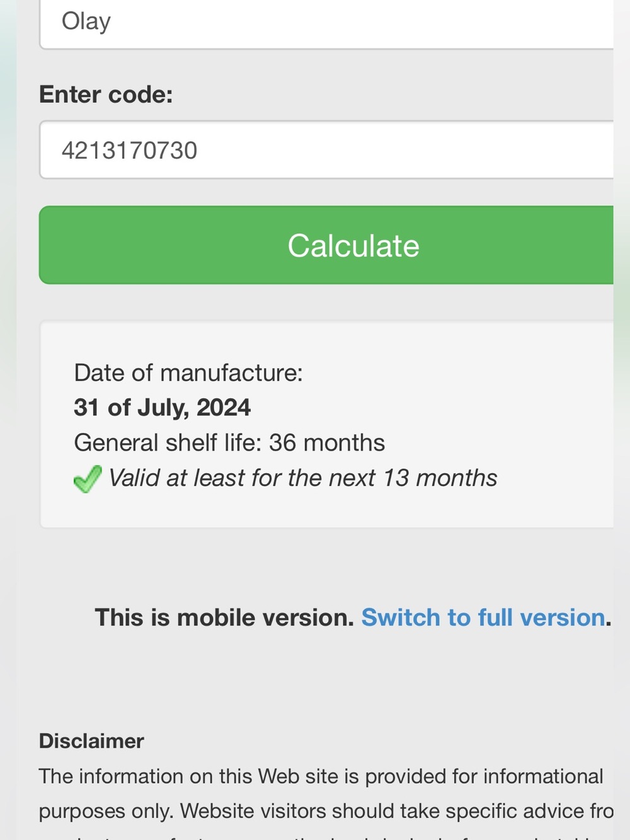
Task: Click the Enter code: label
Action: pos(106,95)
